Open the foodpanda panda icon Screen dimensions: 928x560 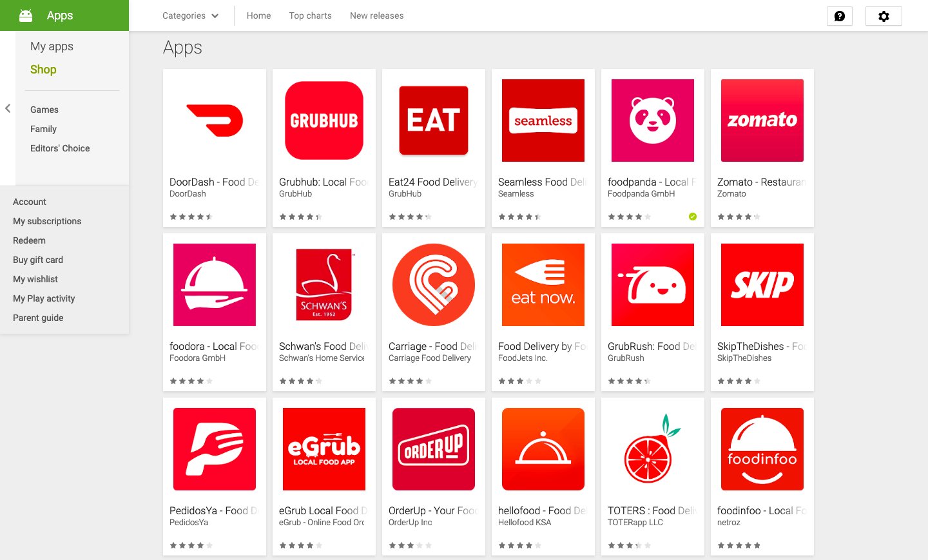click(653, 121)
